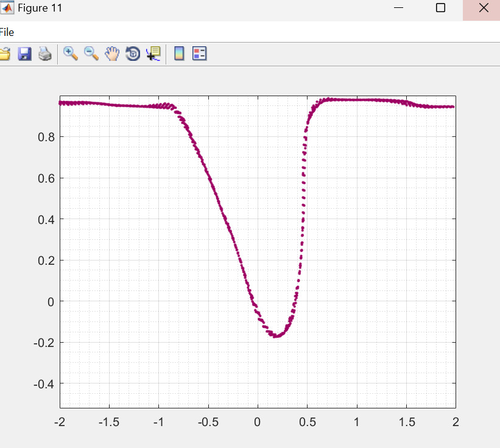This screenshot has height=448, width=500.
Task: Activate the Zoom Out tool
Action: 91,54
